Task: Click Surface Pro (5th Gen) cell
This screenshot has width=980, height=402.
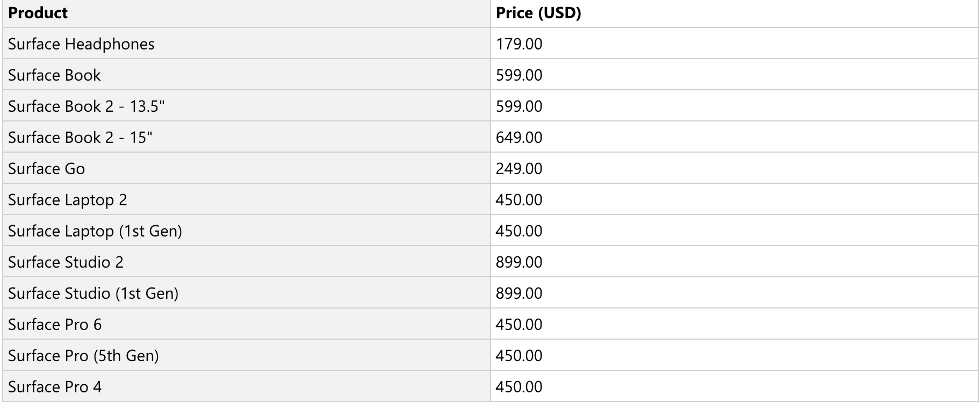Action: pyautogui.click(x=247, y=355)
